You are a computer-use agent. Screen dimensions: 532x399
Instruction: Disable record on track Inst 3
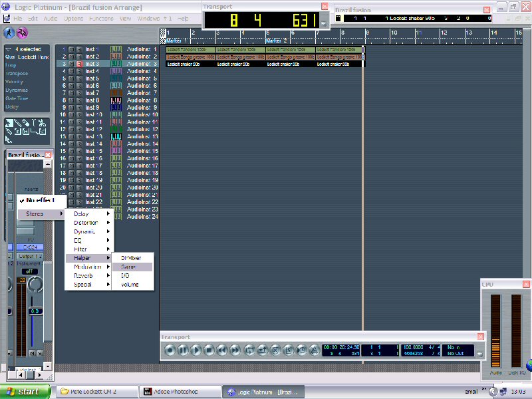[x=79, y=64]
